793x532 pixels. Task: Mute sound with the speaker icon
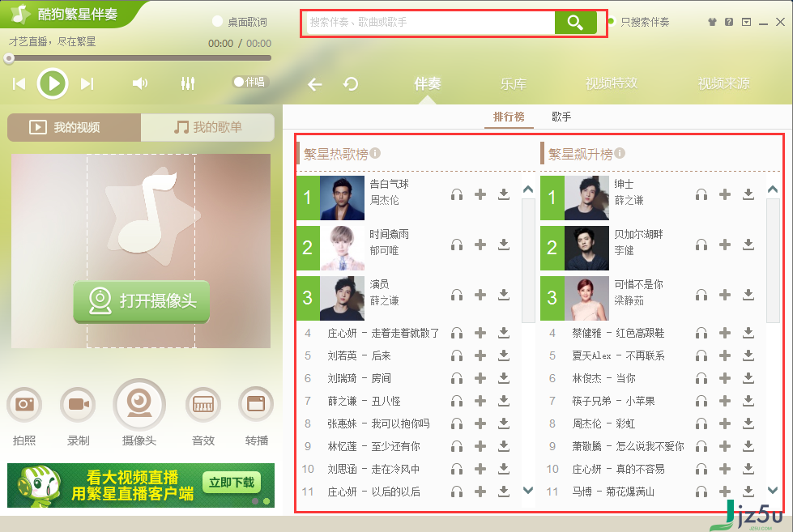pos(140,83)
